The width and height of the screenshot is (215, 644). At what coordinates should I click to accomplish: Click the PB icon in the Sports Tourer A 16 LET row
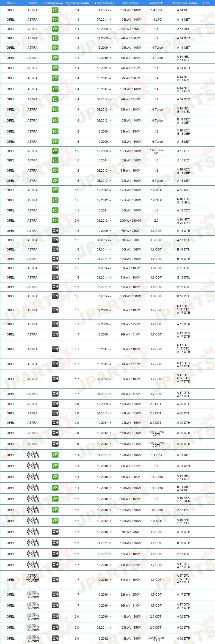point(55,510)
